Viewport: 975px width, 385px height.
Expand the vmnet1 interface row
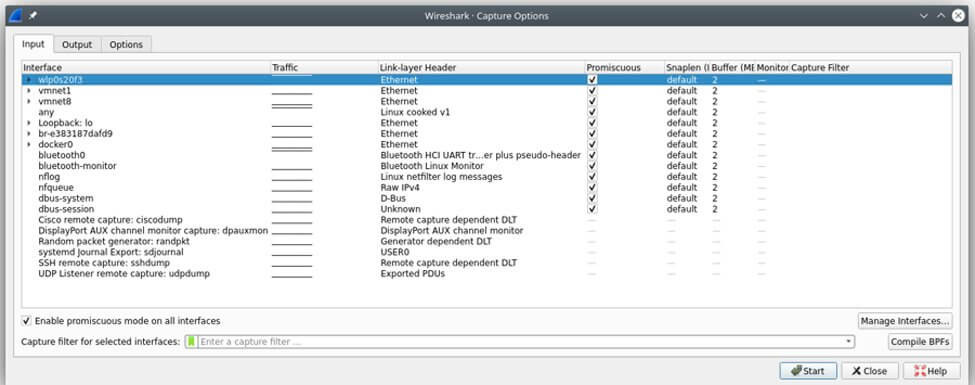coord(29,91)
